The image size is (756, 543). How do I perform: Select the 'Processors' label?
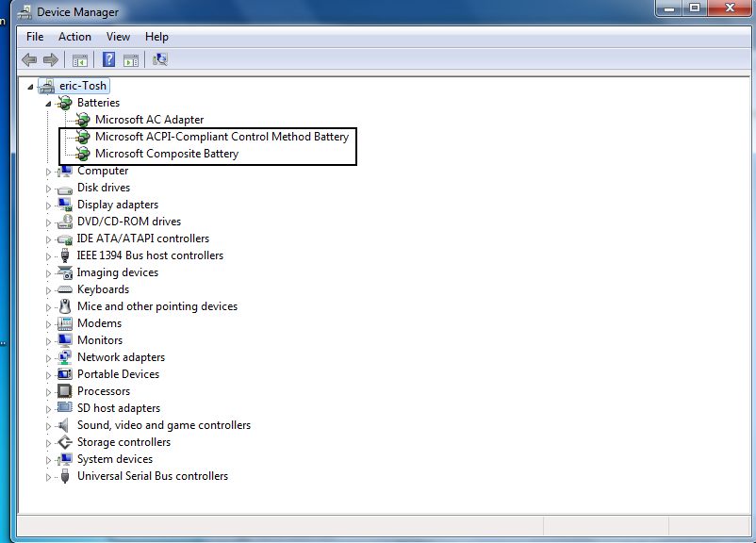pos(104,391)
